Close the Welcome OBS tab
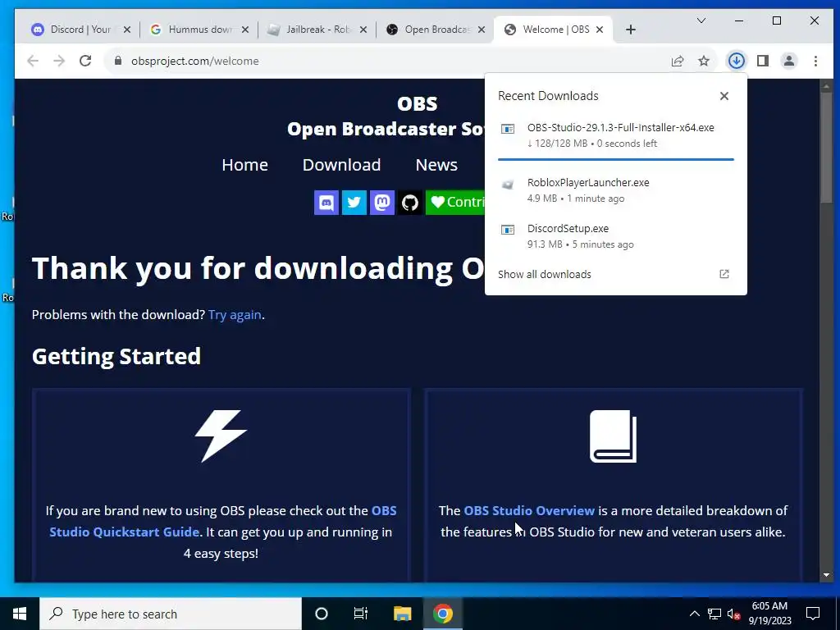 [x=600, y=30]
